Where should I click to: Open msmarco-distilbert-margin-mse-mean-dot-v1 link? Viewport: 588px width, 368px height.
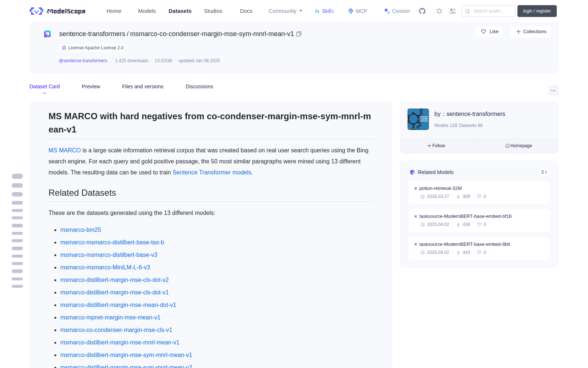click(x=118, y=305)
